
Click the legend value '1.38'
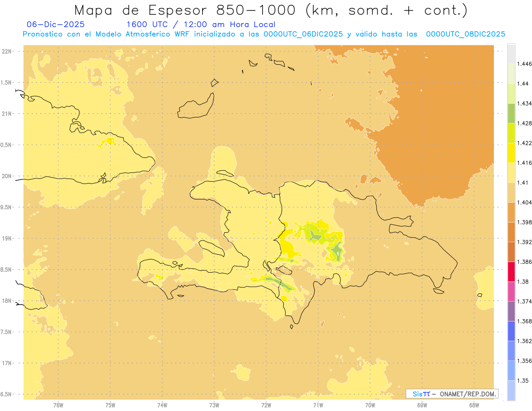pos(523,282)
